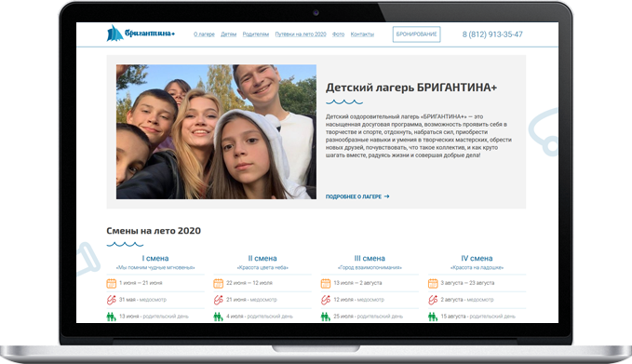
Task: Click stethoscope icon next to 12 июля медосмотр
Action: point(326,300)
